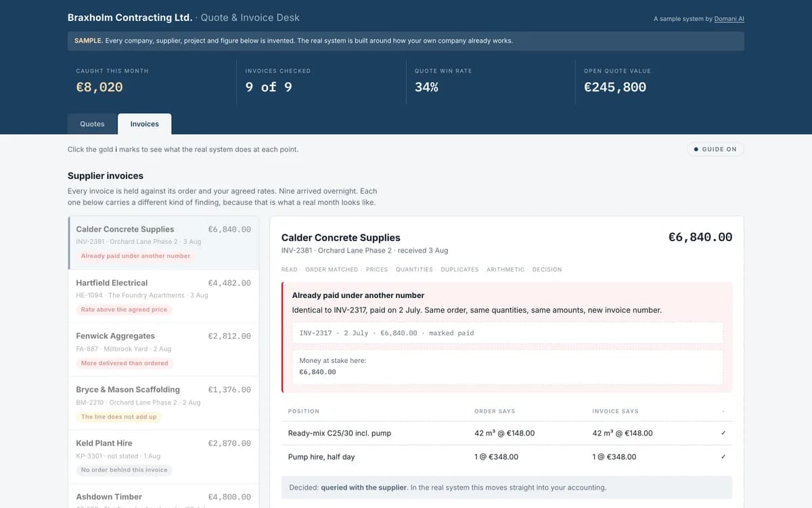Viewport: 812px width, 508px height.
Task: Click the 'Pump hire, half day' position
Action: click(321, 457)
